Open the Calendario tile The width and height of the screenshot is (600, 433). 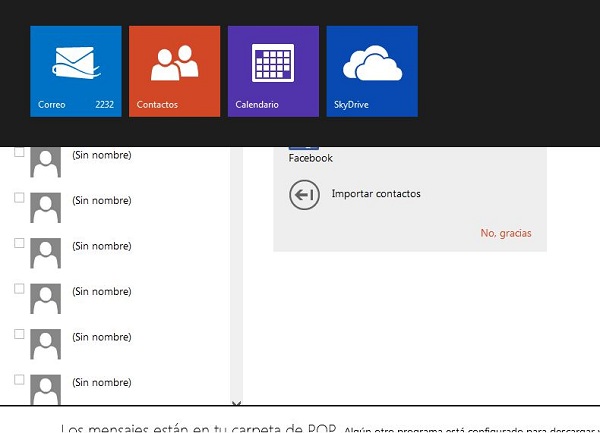273,71
